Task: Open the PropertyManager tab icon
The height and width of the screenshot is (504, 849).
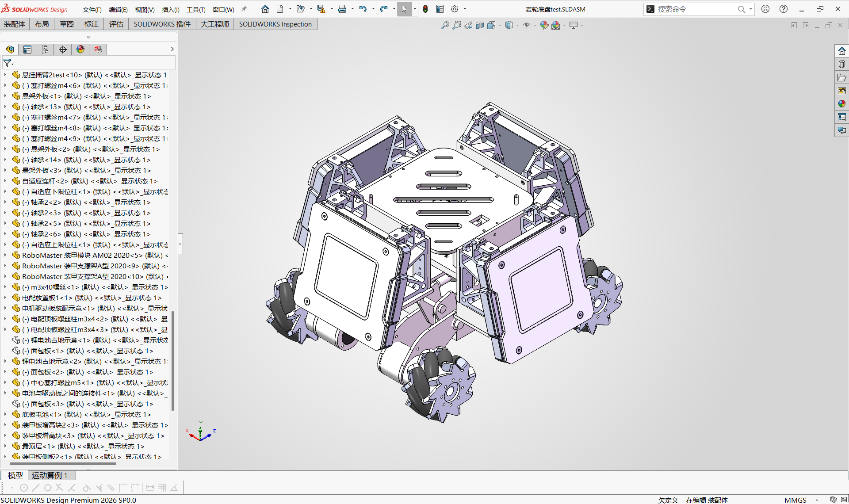Action: click(27, 50)
